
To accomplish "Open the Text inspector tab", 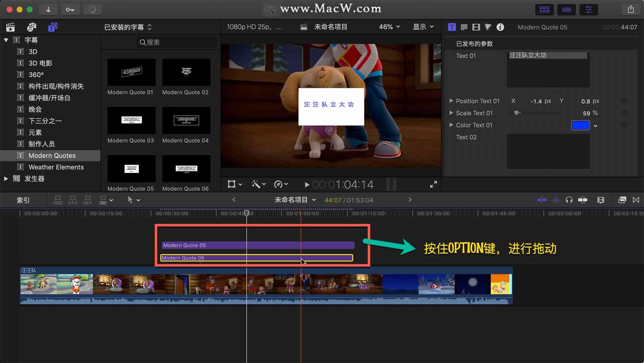I will (x=452, y=27).
